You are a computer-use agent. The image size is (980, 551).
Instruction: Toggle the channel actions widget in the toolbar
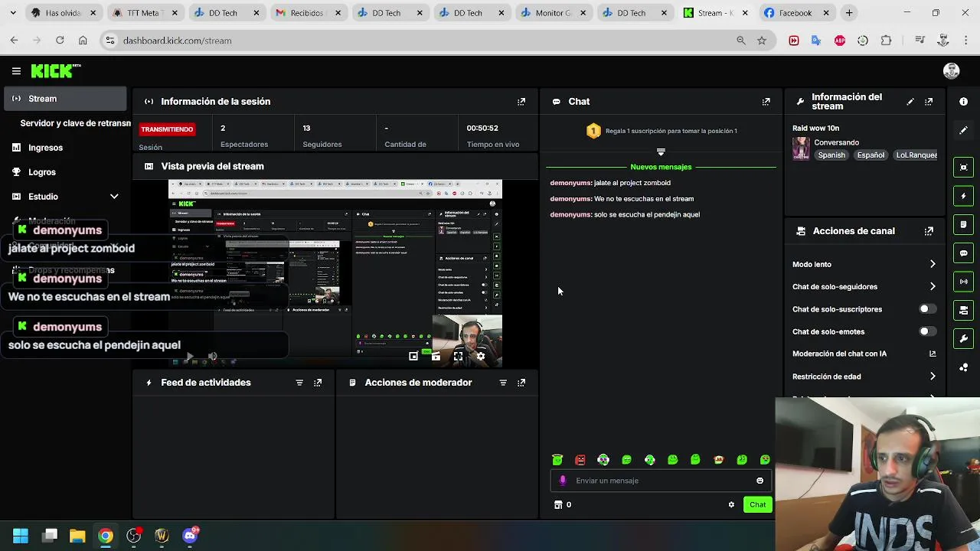[x=963, y=310]
